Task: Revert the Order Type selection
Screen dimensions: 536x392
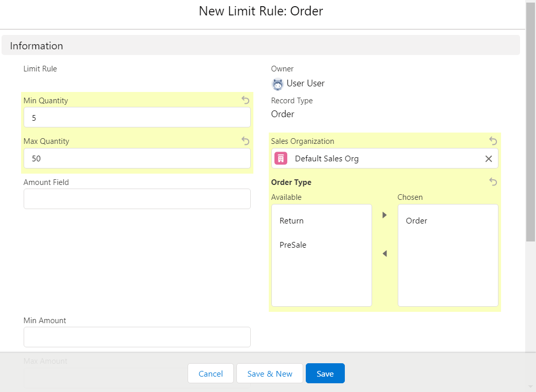Action: coord(492,182)
